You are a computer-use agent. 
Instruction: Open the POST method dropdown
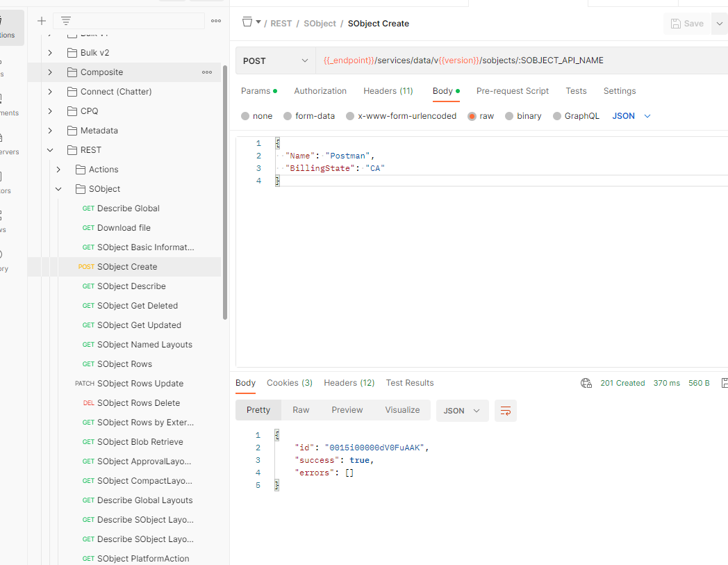pyautogui.click(x=276, y=61)
